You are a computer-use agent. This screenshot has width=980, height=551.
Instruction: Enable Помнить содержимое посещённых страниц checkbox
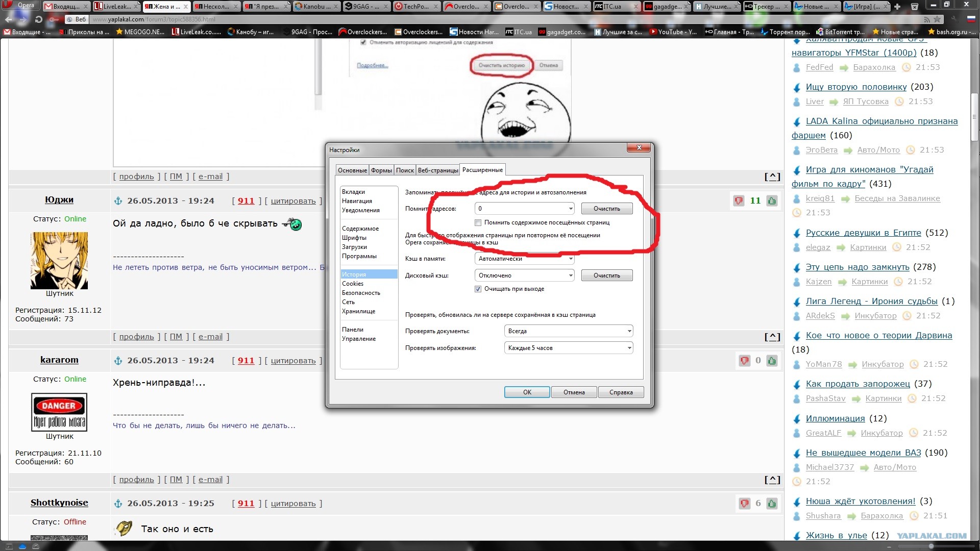pos(478,222)
